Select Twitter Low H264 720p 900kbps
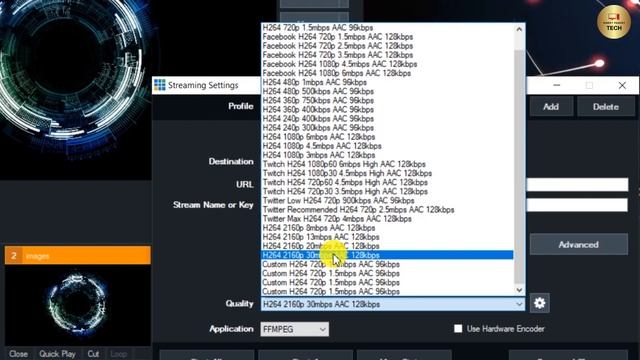 [x=387, y=200]
